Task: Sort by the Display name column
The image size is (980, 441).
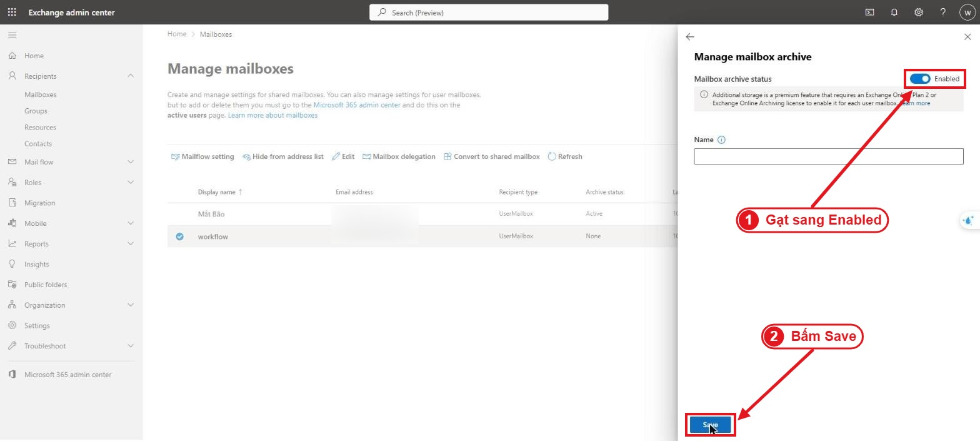Action: point(220,192)
